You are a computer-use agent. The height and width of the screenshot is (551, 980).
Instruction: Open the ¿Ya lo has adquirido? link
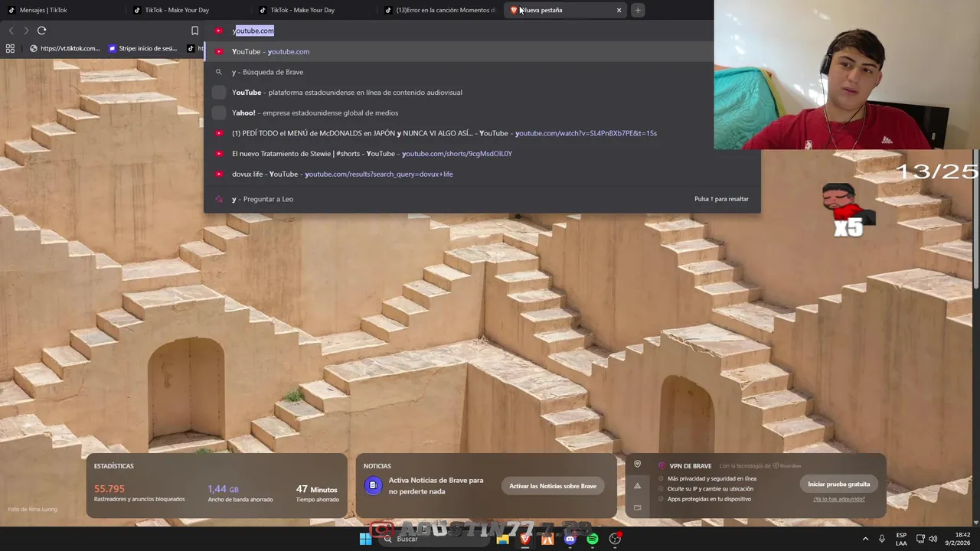pyautogui.click(x=838, y=499)
